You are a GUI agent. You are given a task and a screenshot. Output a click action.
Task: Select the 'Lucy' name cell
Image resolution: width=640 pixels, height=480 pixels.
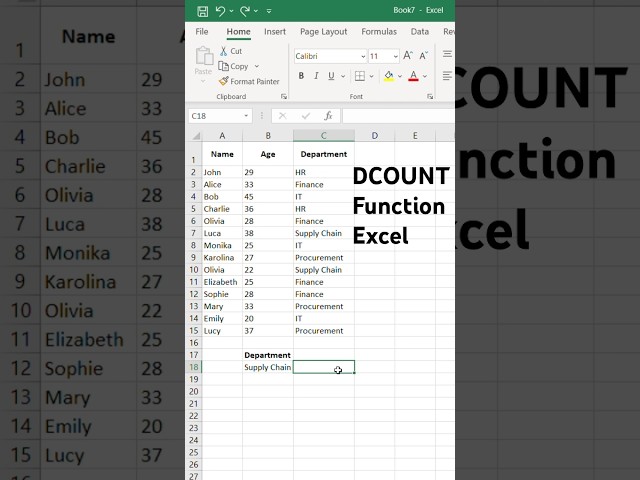(x=222, y=331)
